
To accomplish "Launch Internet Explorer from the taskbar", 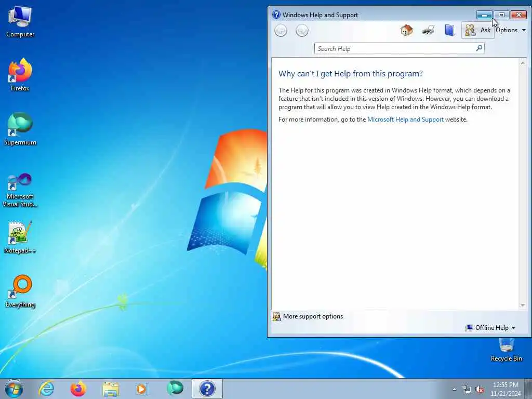I will (46, 389).
